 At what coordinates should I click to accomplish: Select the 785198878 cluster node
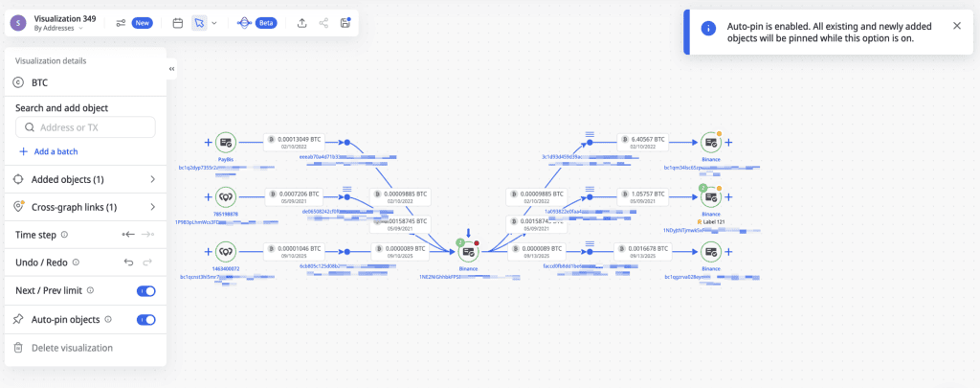tap(226, 197)
